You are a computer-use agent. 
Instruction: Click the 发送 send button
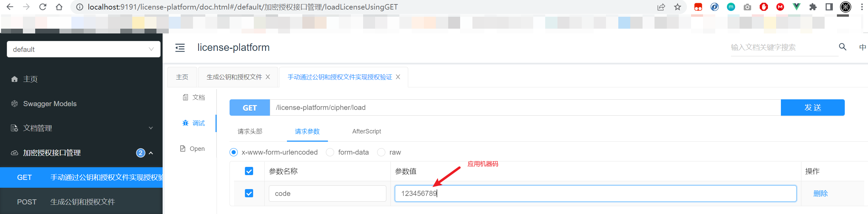click(x=813, y=108)
